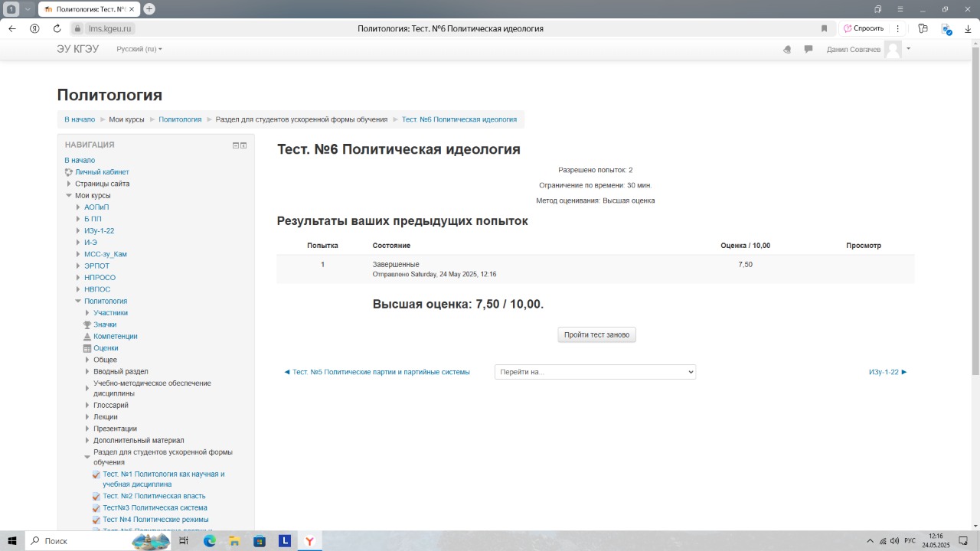Viewport: 980px width, 551px height.
Task: Click completion checkmark of Тест №4 Политические режимы
Action: click(96, 520)
